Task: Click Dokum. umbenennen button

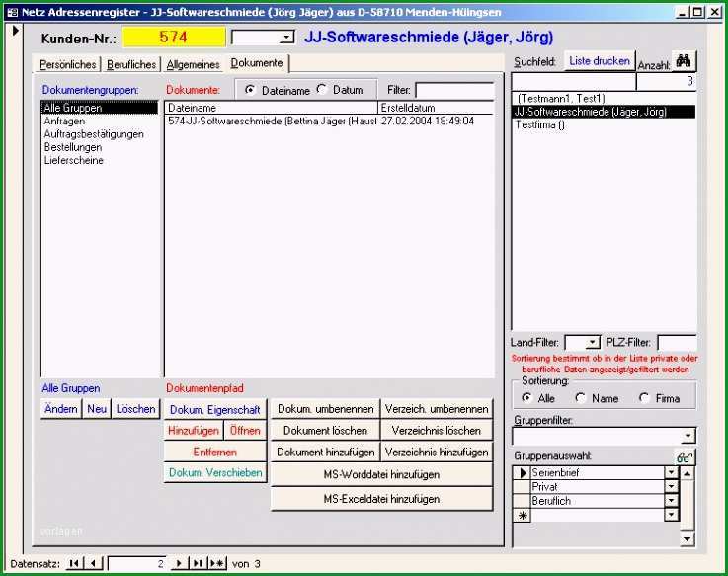Action: [x=325, y=409]
